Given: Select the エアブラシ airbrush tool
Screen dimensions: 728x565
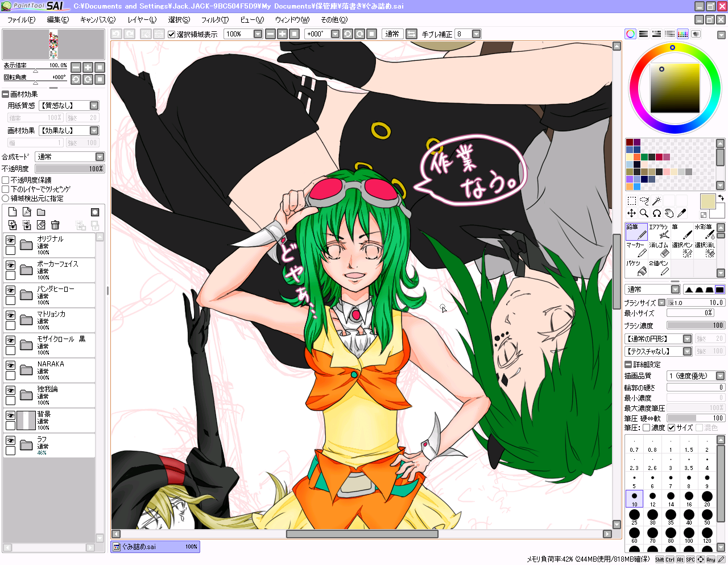Looking at the screenshot, I should click(659, 232).
